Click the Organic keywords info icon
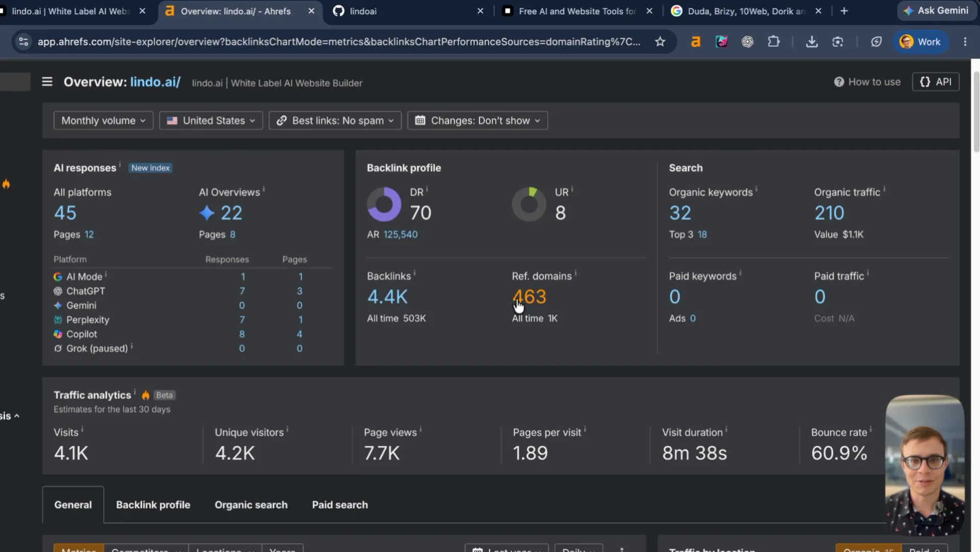 click(756, 190)
